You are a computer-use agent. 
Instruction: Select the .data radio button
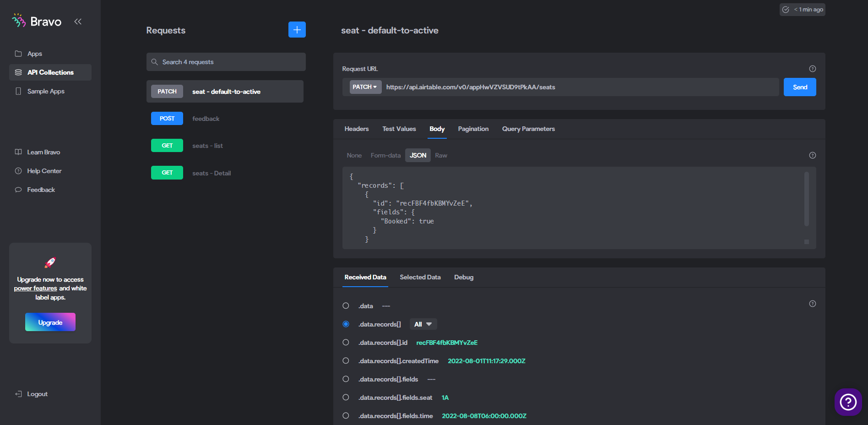[x=346, y=305]
